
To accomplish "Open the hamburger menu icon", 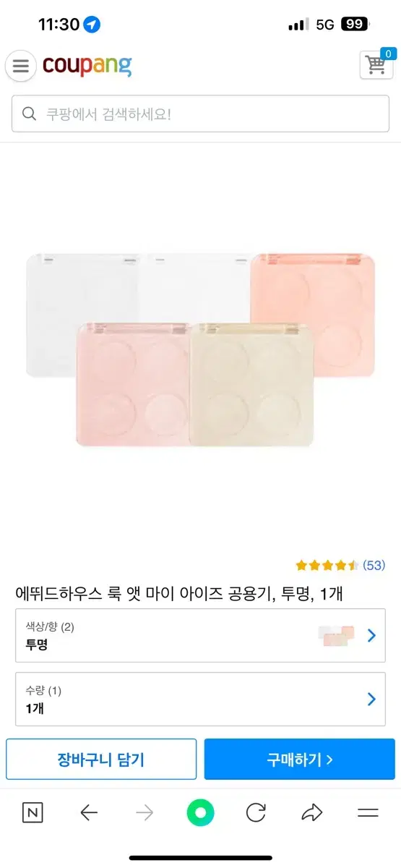I will [21, 67].
